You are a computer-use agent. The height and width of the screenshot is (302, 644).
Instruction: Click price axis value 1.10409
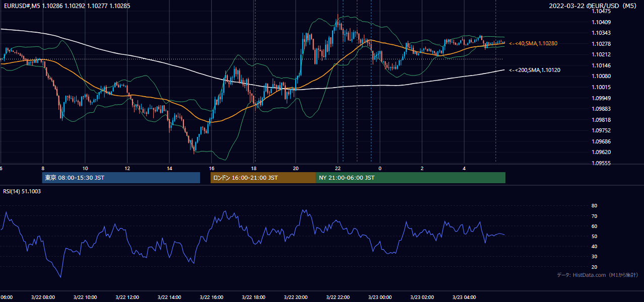(x=601, y=22)
